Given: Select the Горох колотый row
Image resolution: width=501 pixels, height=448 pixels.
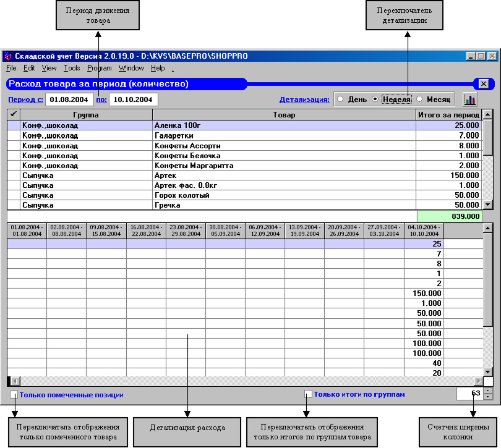Looking at the screenshot, I should [245, 195].
